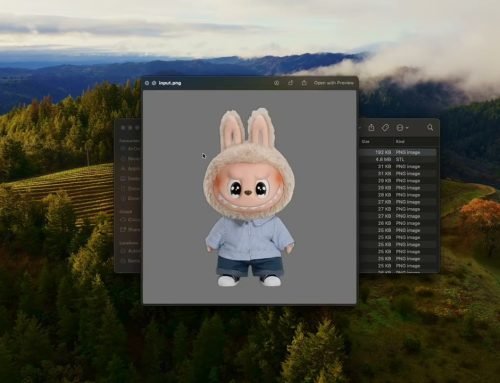Click the markup icon in Quick Look toolbar

click(276, 83)
